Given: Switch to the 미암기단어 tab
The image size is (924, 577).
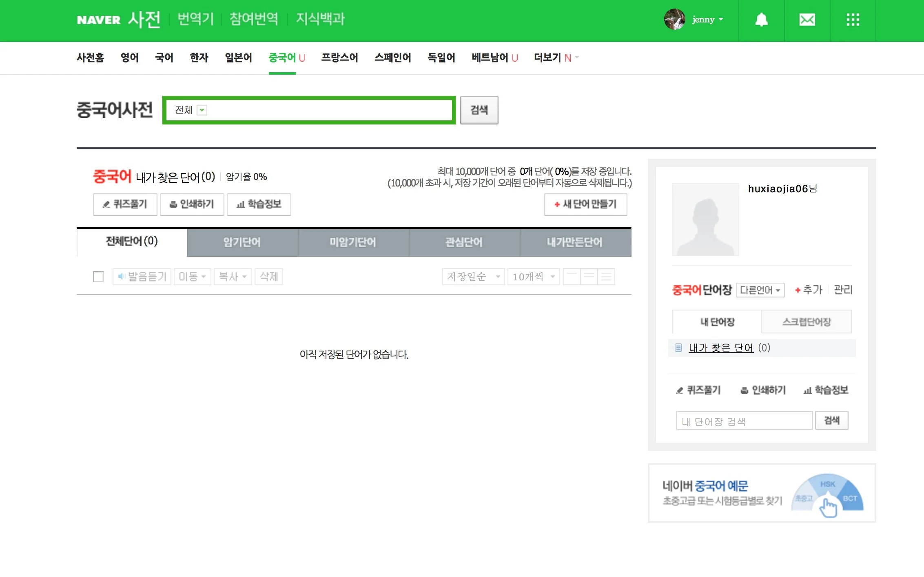Looking at the screenshot, I should coord(353,242).
